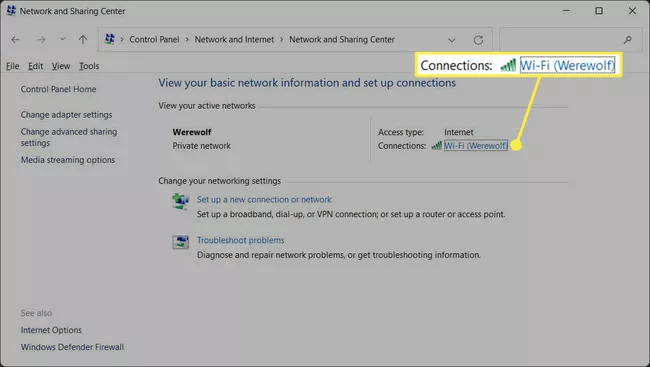Click the new connection setup icon
650x367 pixels.
pyautogui.click(x=180, y=202)
